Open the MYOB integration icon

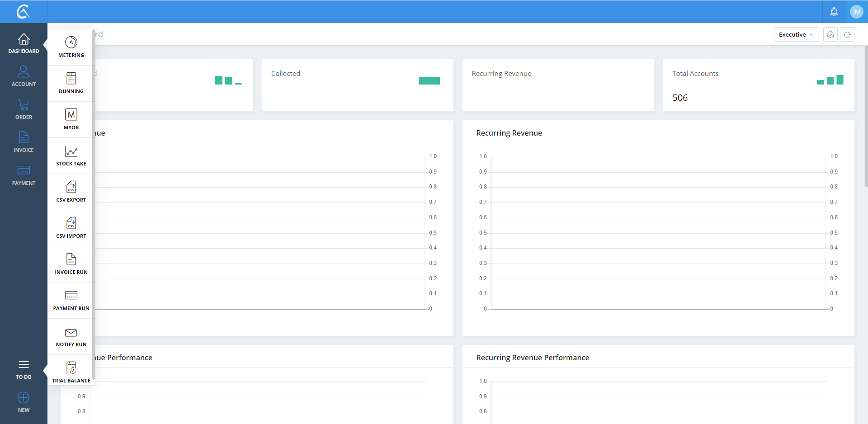click(x=71, y=115)
